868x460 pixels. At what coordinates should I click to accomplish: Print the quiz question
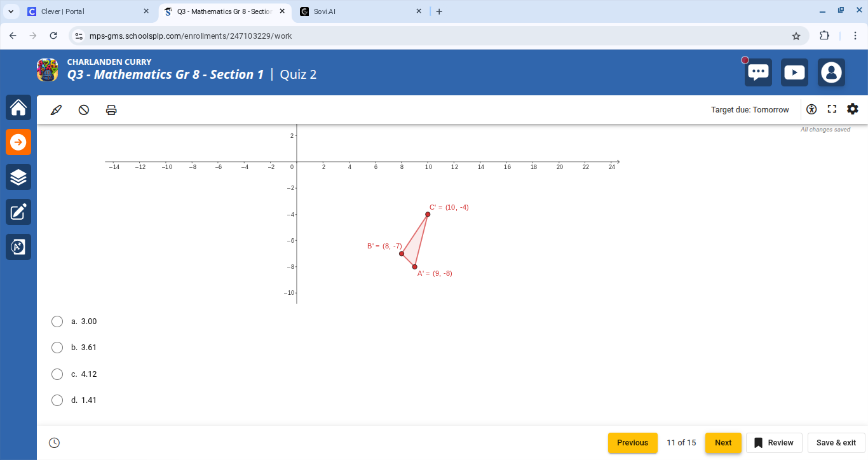111,109
